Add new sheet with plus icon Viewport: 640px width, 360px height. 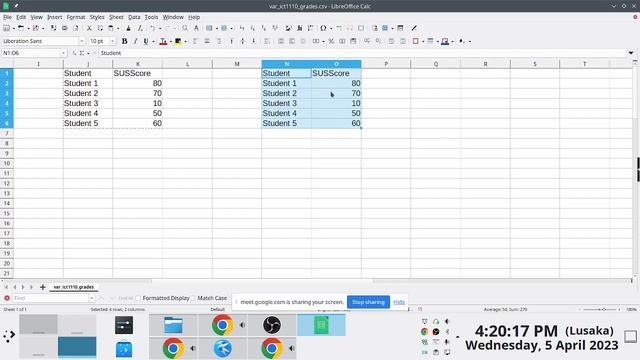(42, 287)
